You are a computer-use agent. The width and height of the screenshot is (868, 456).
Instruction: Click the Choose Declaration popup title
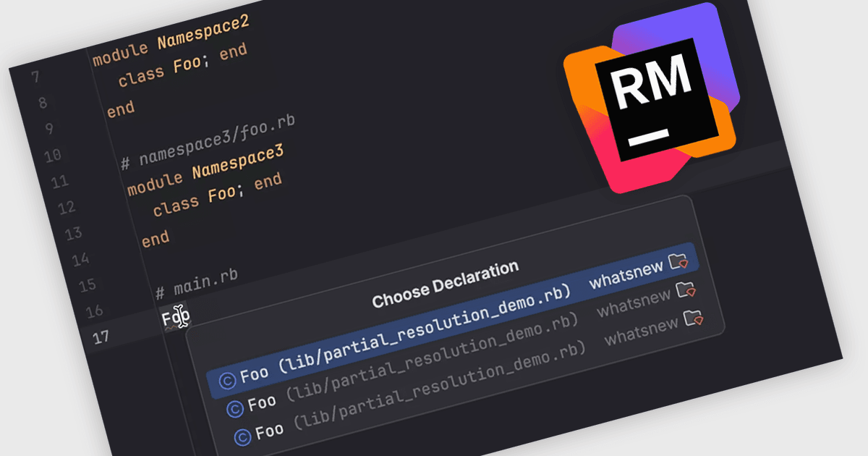pyautogui.click(x=446, y=284)
